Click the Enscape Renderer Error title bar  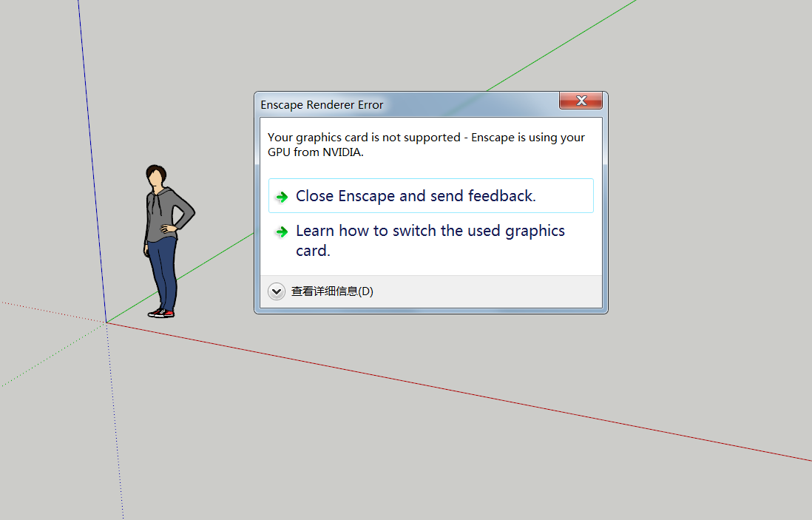tap(407, 104)
